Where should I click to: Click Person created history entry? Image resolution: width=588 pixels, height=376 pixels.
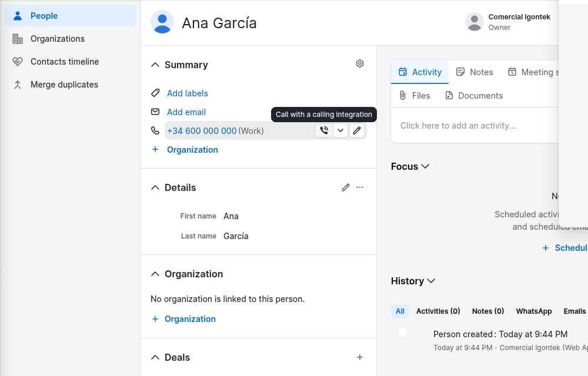click(x=500, y=334)
